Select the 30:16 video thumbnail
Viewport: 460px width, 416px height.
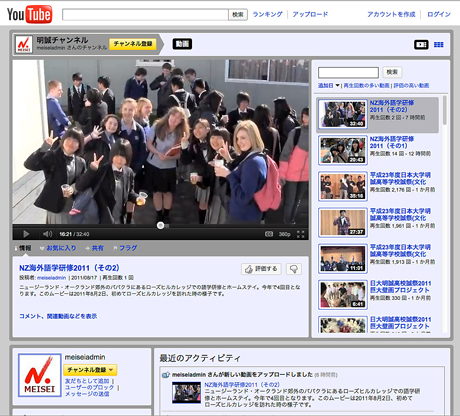click(x=343, y=186)
